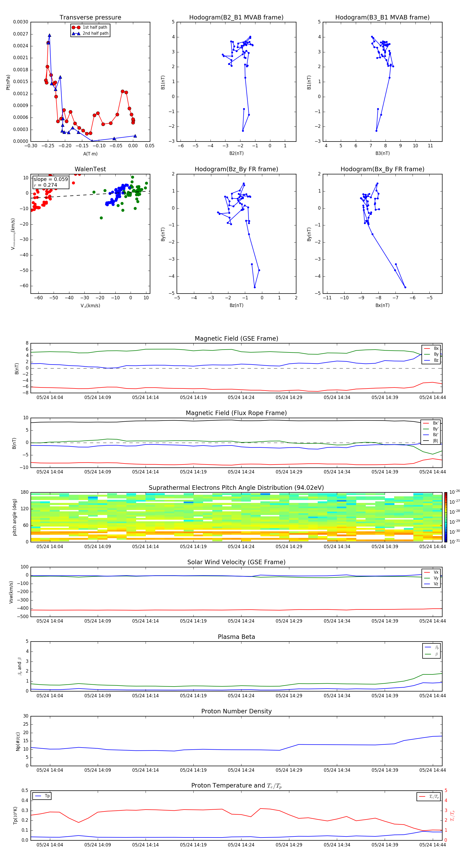This screenshot has width=473, height=868.
Task: Select the '2nd half path' legend entry
Action: [90, 33]
